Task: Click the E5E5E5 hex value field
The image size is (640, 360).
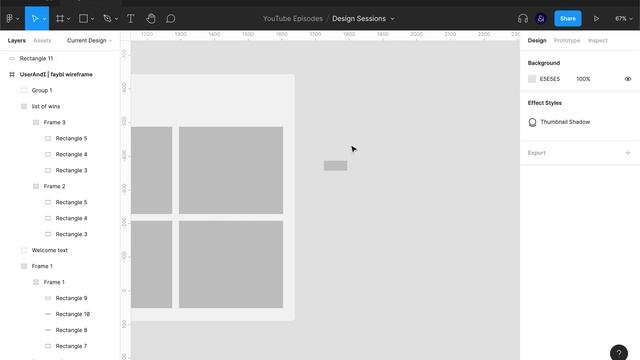Action: (550, 79)
